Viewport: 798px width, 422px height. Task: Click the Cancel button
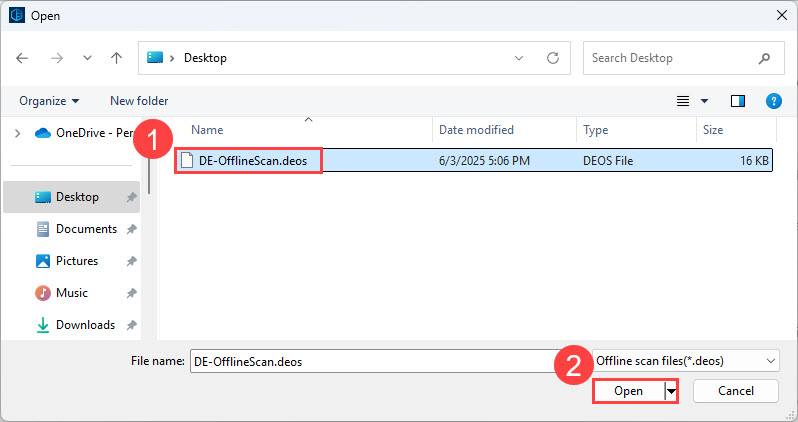[735, 391]
